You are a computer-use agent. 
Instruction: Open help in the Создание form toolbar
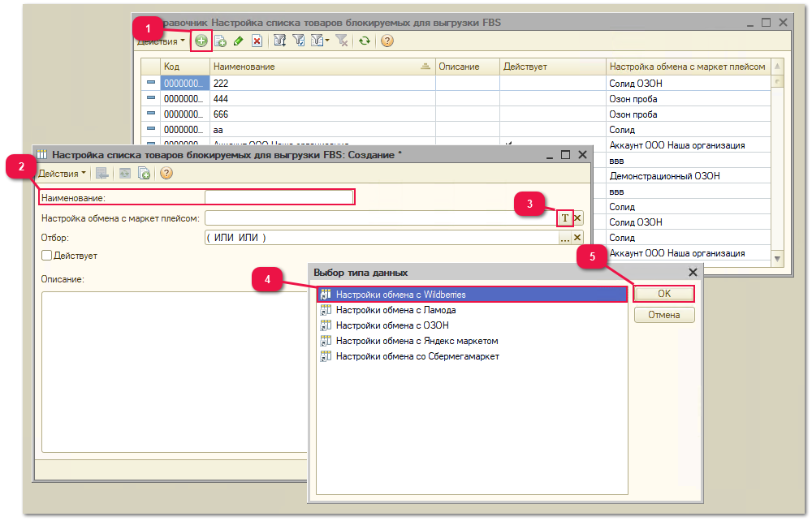[x=166, y=174]
